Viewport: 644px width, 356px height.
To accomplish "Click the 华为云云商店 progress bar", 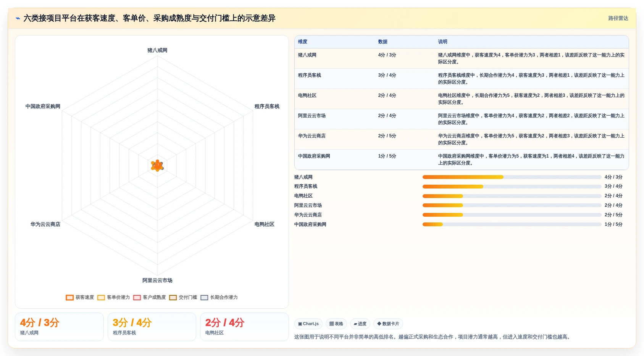I will 512,215.
